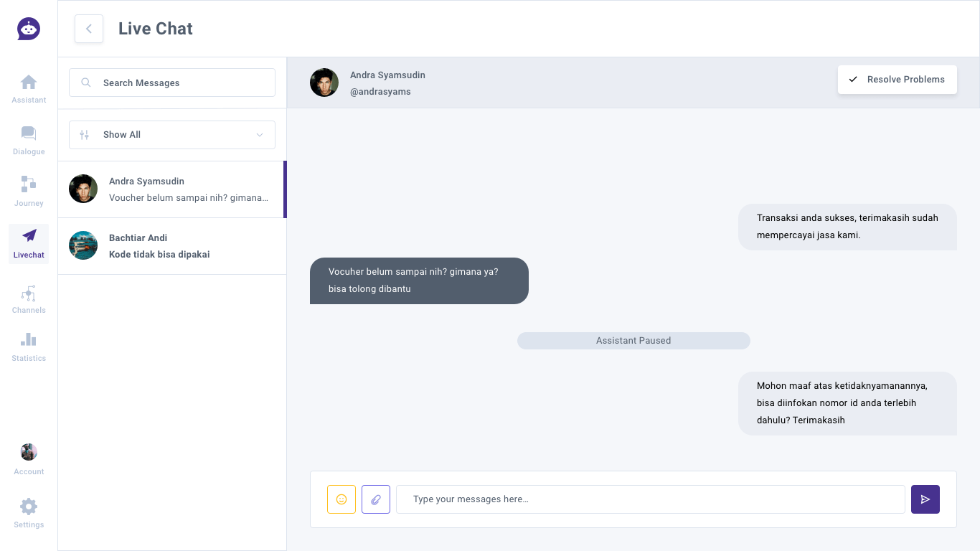The image size is (980, 551).
Task: Click the filter sliders icon beside Show All
Action: 85,135
